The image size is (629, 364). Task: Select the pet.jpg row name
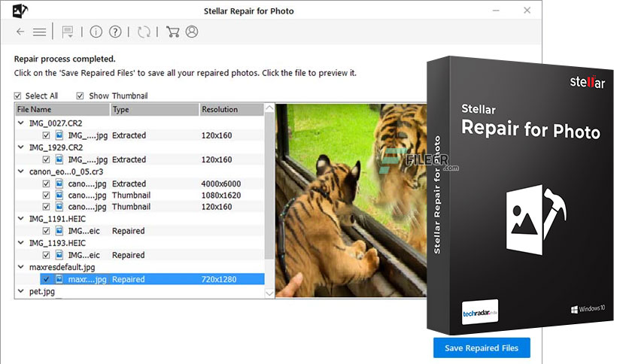pyautogui.click(x=41, y=292)
